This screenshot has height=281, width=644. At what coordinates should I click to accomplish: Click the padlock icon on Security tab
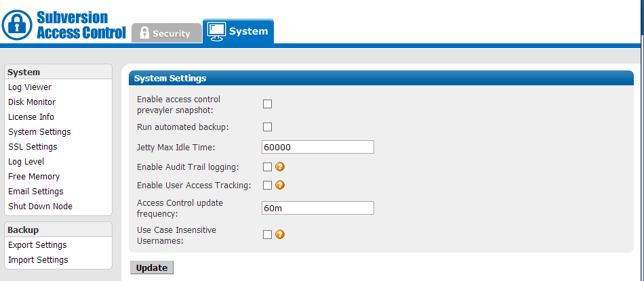144,33
